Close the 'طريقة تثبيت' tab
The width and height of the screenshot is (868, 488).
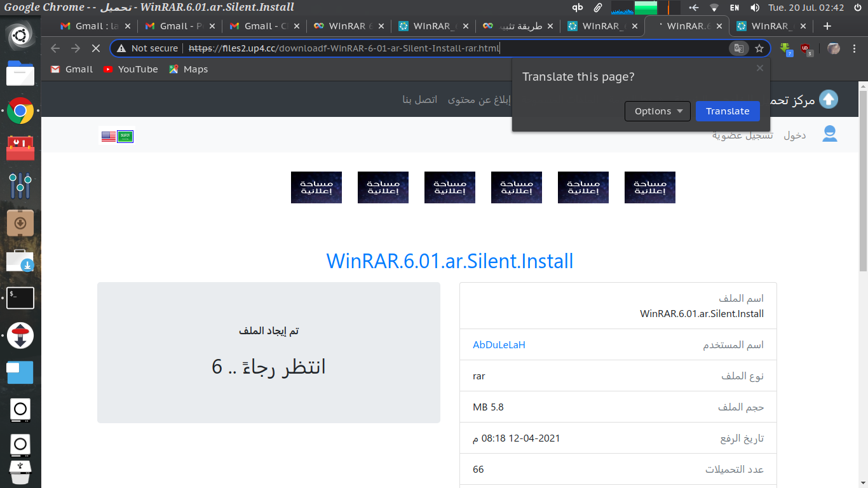550,26
